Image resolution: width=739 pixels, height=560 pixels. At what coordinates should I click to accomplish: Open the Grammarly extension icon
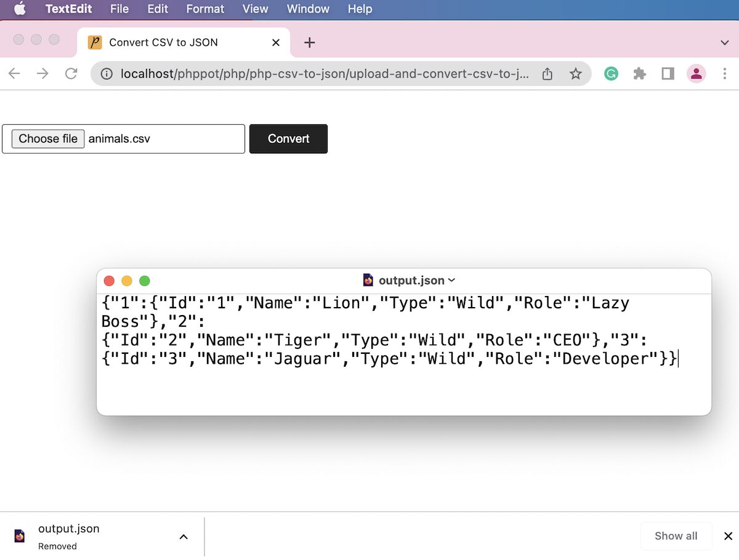coord(610,73)
